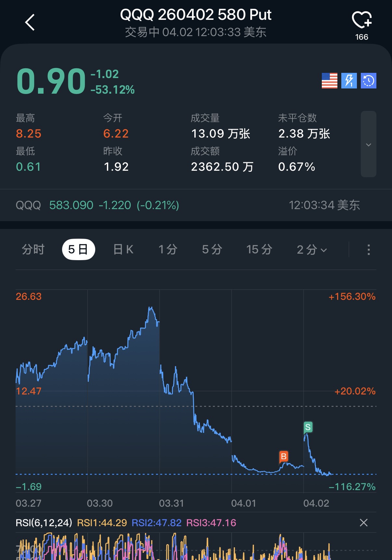Add option to watchlist via heart icon
Screen dimensions: 392x560
[361, 20]
